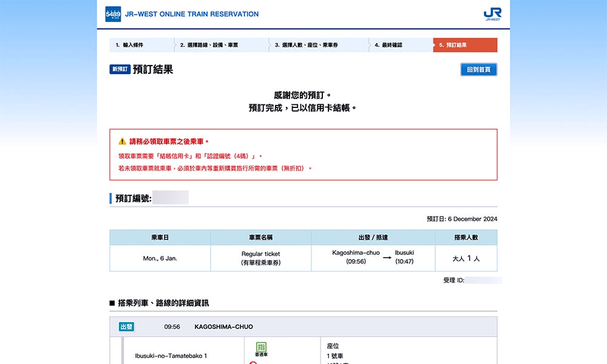Click the 新預訂 badge beside the heading
Screen dimensions: 607x364
click(120, 69)
